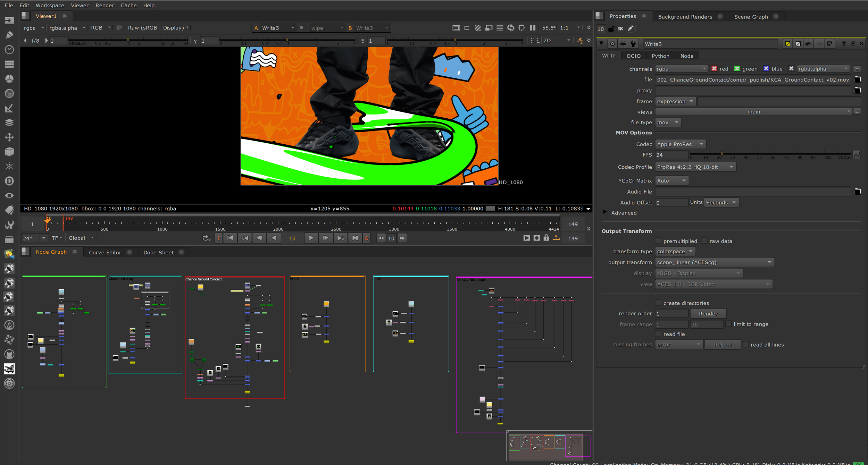This screenshot has height=465, width=868.
Task: Click the play forward button
Action: [311, 238]
